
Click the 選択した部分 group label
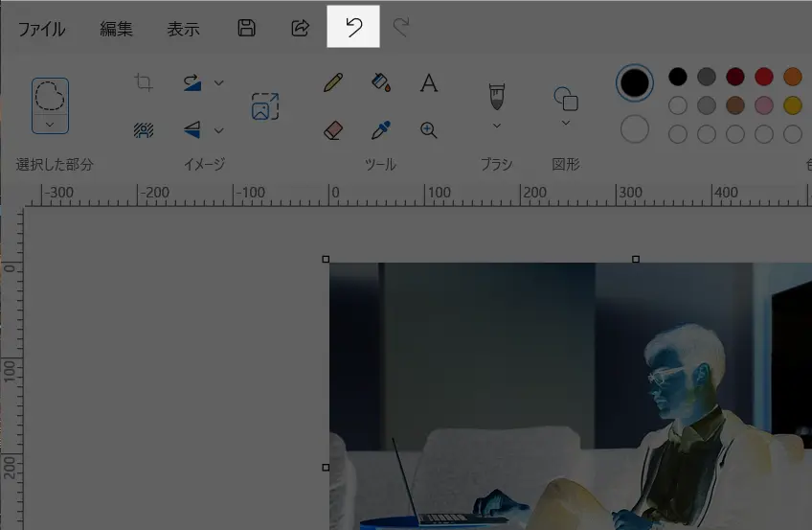(55, 165)
